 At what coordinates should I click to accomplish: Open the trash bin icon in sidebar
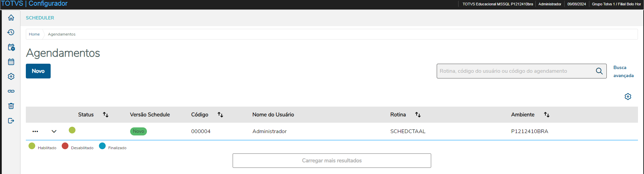(11, 106)
